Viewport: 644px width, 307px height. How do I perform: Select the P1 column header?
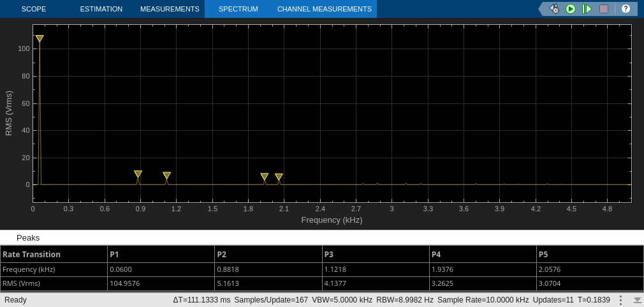(x=161, y=254)
